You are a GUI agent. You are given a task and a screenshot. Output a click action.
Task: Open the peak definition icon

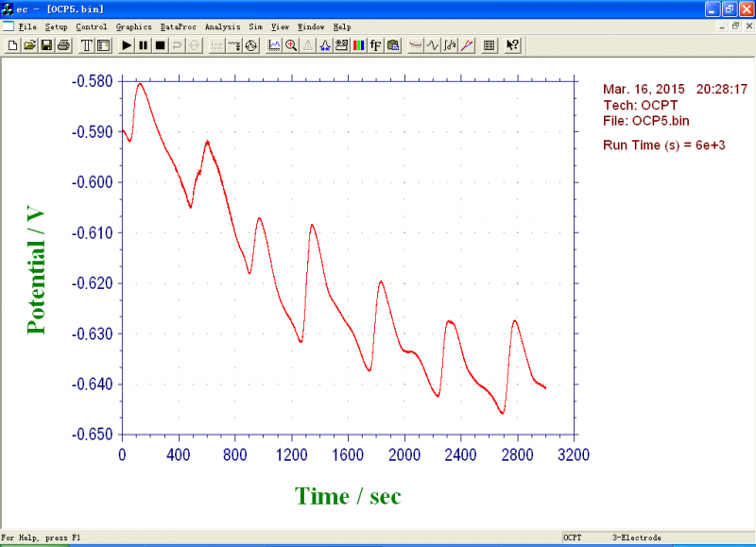[x=324, y=45]
